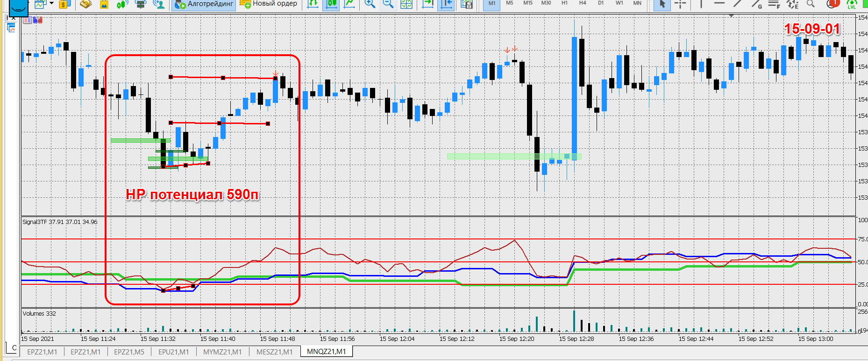Image resolution: width=868 pixels, height=361 pixels.
Task: Click the 15 Sep 12:28 time label
Action: (576, 339)
